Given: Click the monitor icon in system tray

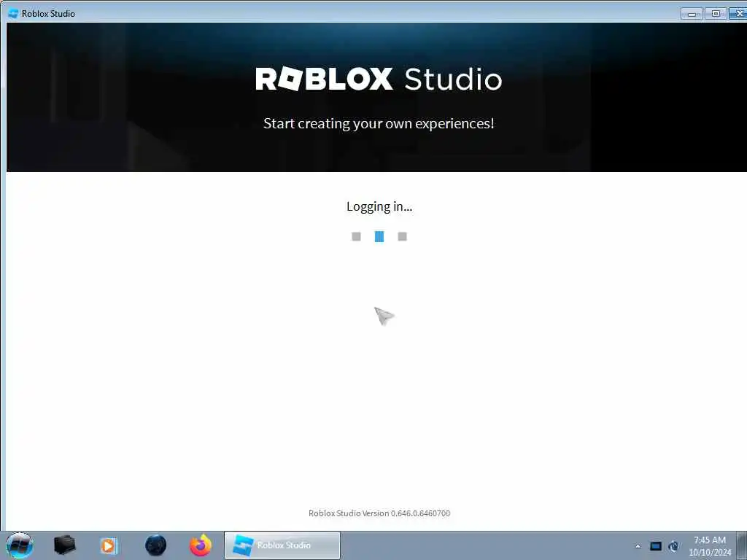Looking at the screenshot, I should (x=656, y=546).
